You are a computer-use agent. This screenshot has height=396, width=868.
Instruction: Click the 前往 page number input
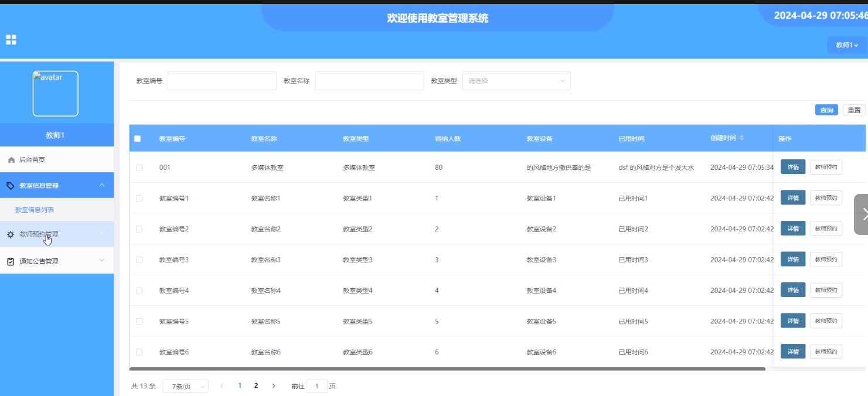317,386
